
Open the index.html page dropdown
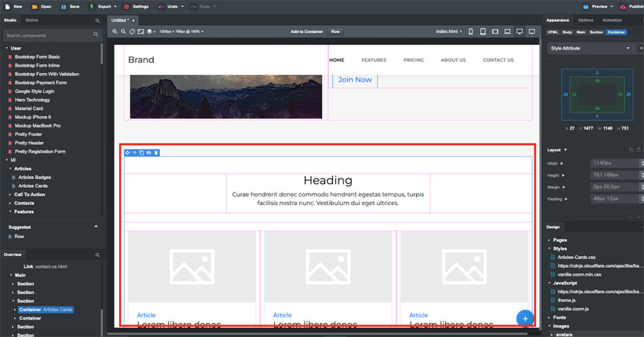[x=449, y=31]
